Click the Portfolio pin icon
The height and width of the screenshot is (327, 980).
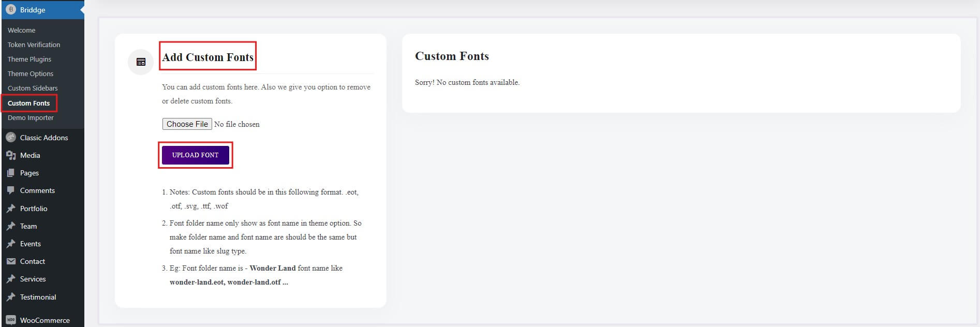coord(11,209)
